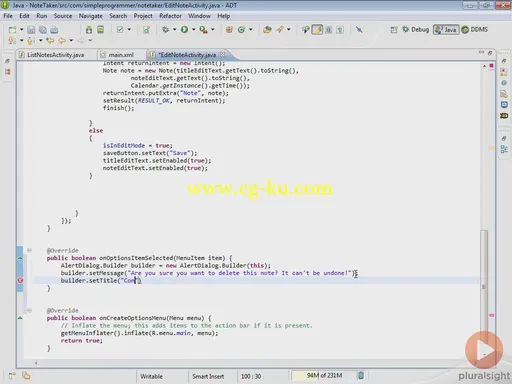The height and width of the screenshot is (384, 512).
Task: Run Android Lint checkmark icon
Action: (120, 30)
